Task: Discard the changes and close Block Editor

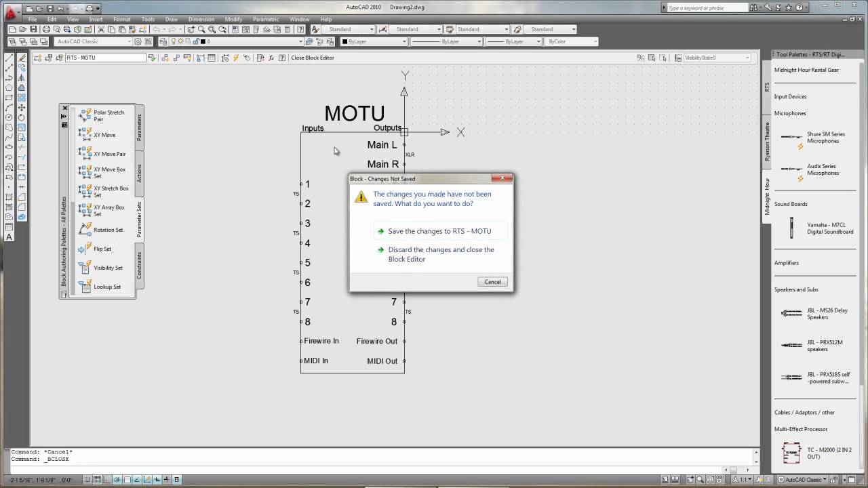Action: coord(441,254)
